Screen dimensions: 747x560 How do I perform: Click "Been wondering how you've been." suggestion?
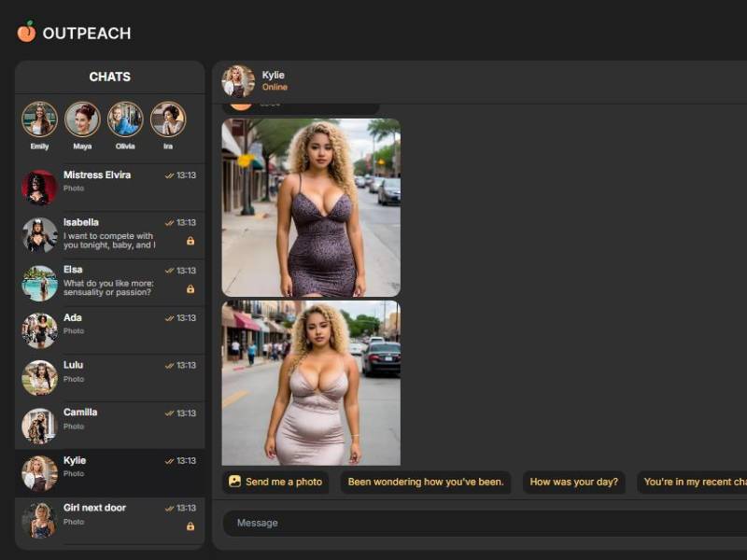(426, 483)
